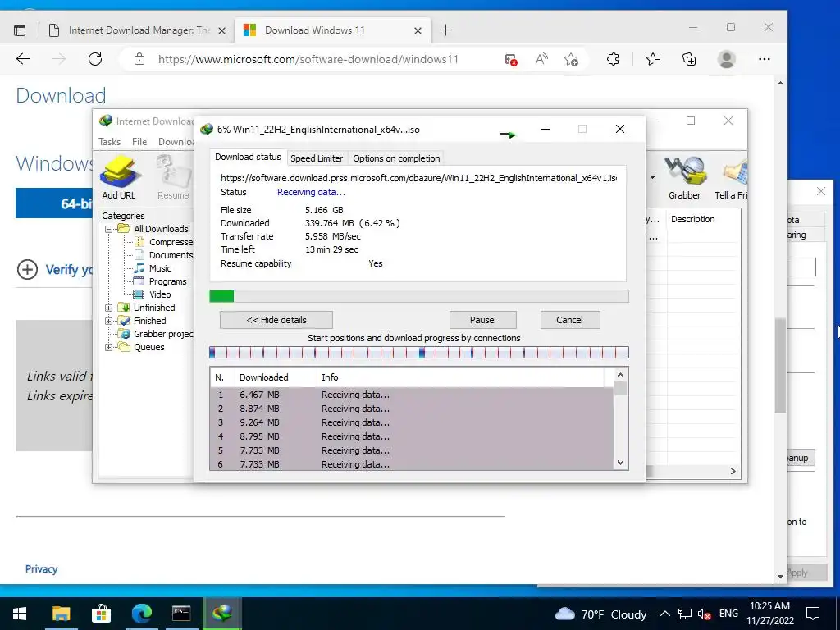Click the blocked content icon in address bar
This screenshot has height=630, width=840.
[511, 59]
